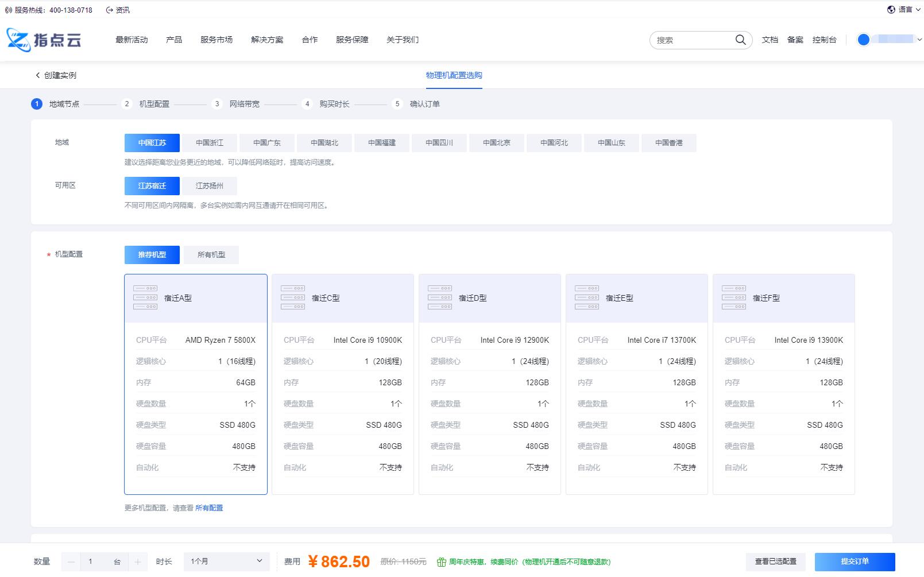Open the 最新活动 menu
This screenshot has width=924, height=577.
[x=132, y=40]
